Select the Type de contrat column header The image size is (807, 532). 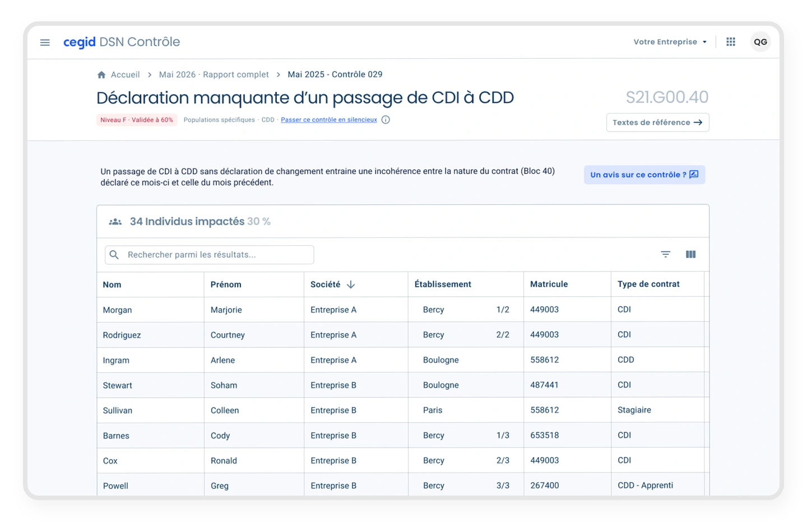tap(648, 284)
